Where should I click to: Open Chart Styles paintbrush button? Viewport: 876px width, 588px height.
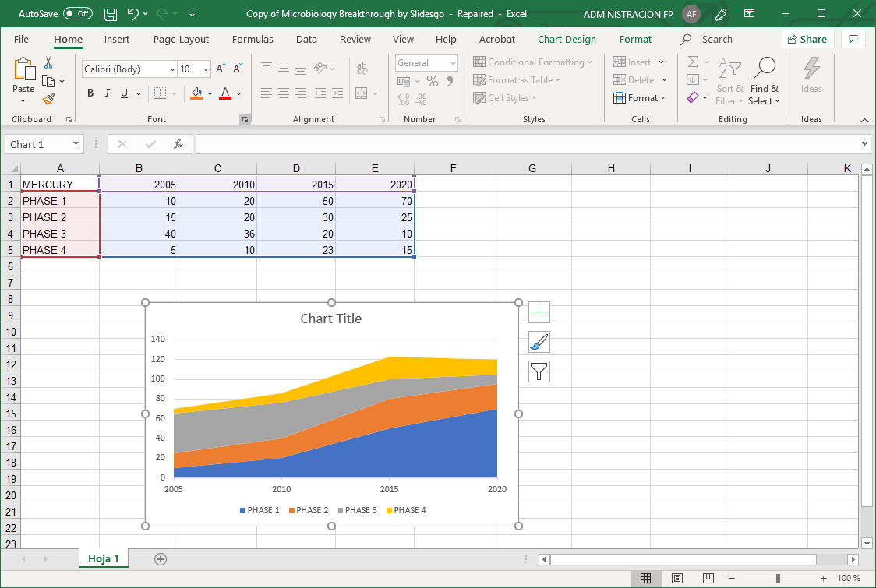coord(539,342)
